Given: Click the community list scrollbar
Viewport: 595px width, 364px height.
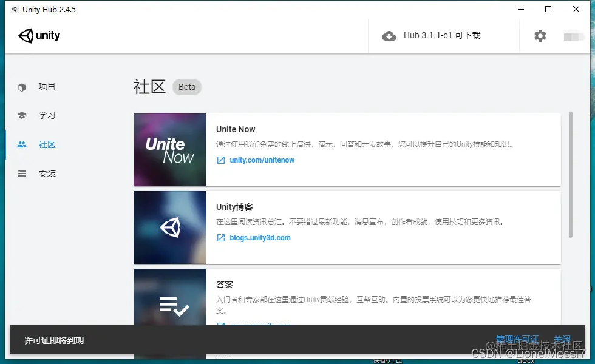Looking at the screenshot, I should 570,175.
